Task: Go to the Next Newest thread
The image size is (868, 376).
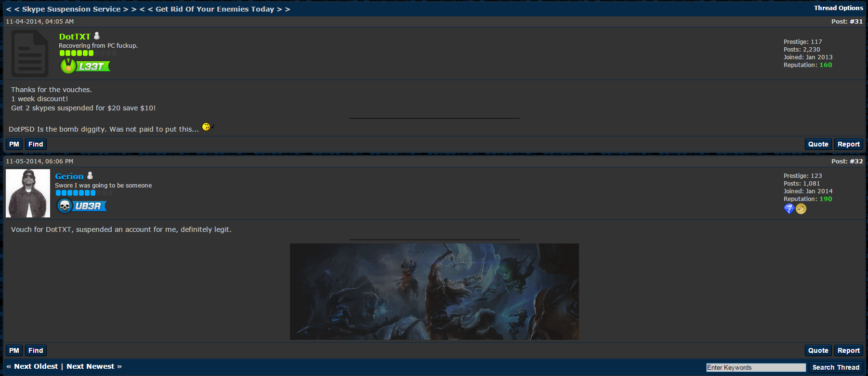Action: coord(91,366)
